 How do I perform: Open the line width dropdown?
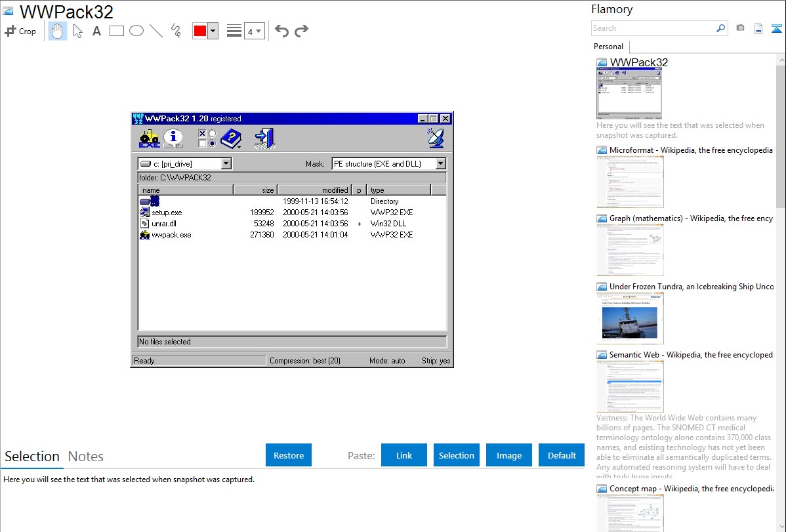tap(254, 31)
